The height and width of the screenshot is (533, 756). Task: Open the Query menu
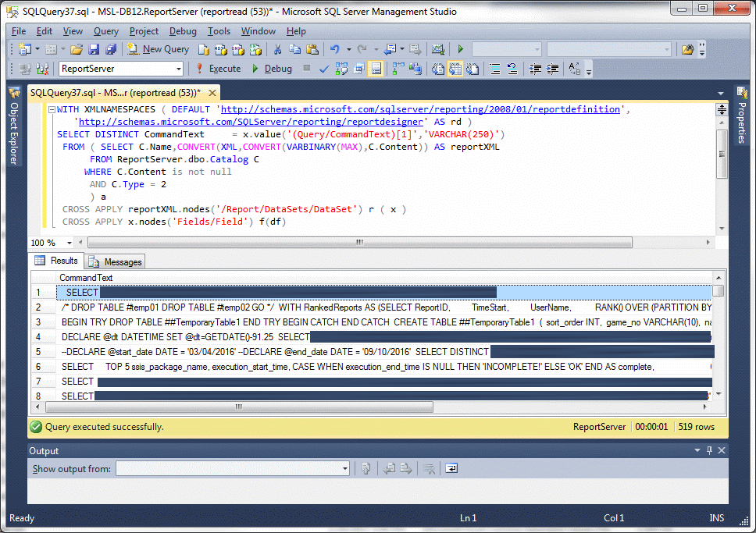106,31
